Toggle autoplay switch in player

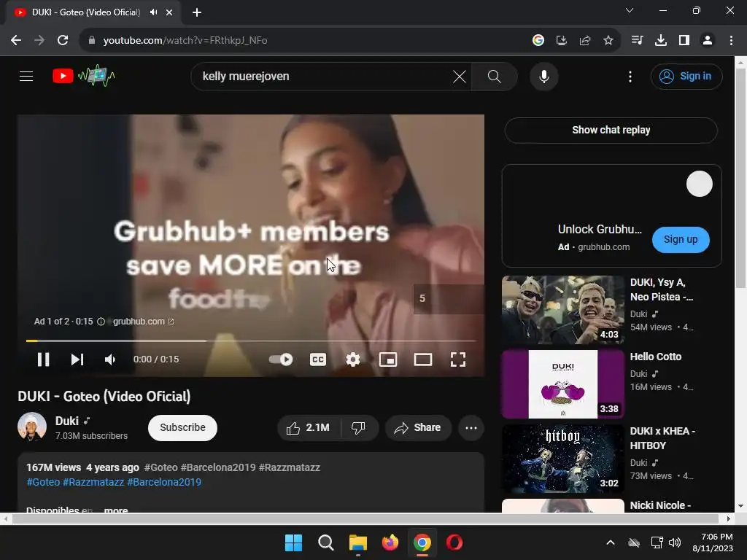[x=281, y=359]
